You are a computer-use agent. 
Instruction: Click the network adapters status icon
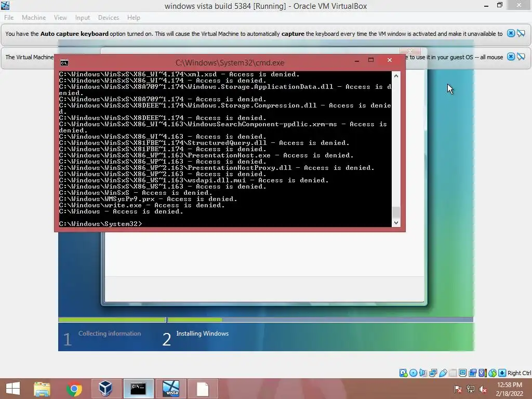433,373
